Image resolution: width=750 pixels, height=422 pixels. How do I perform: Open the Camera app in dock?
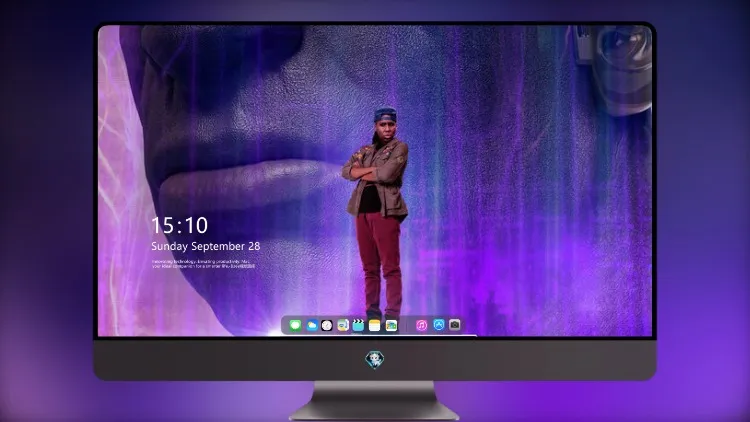[x=454, y=325]
